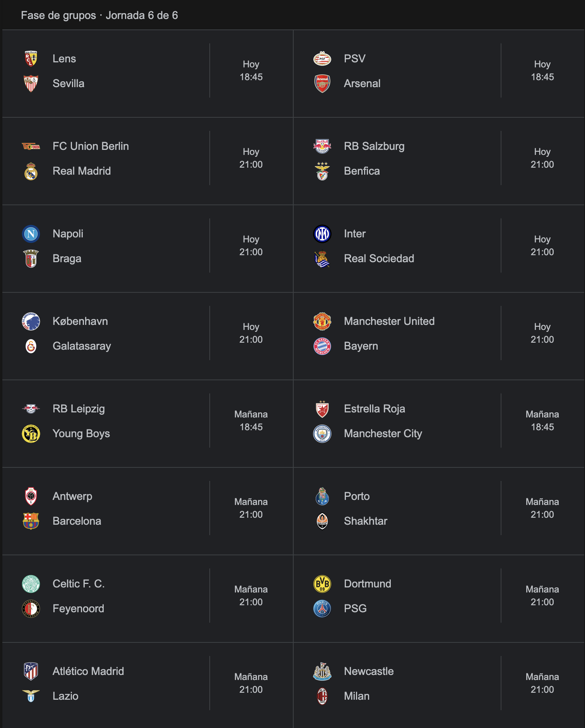Image resolution: width=585 pixels, height=728 pixels.
Task: Click the Newcastle crest icon
Action: point(322,671)
